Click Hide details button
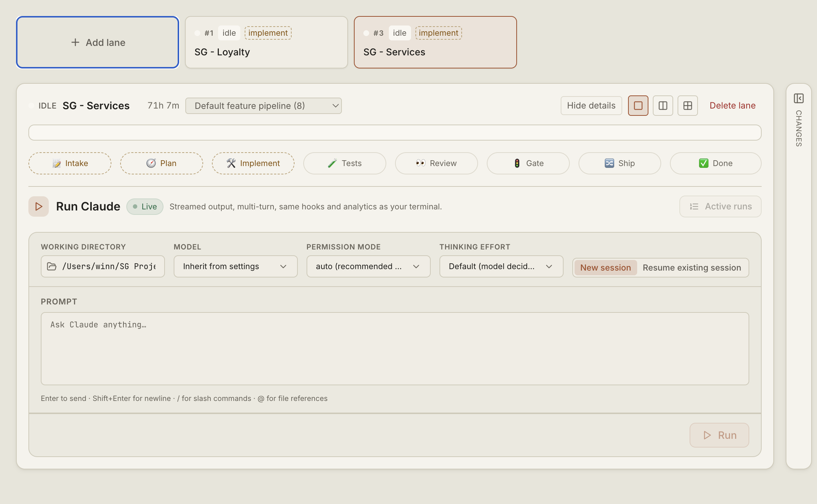Viewport: 817px width, 504px height. tap(591, 106)
